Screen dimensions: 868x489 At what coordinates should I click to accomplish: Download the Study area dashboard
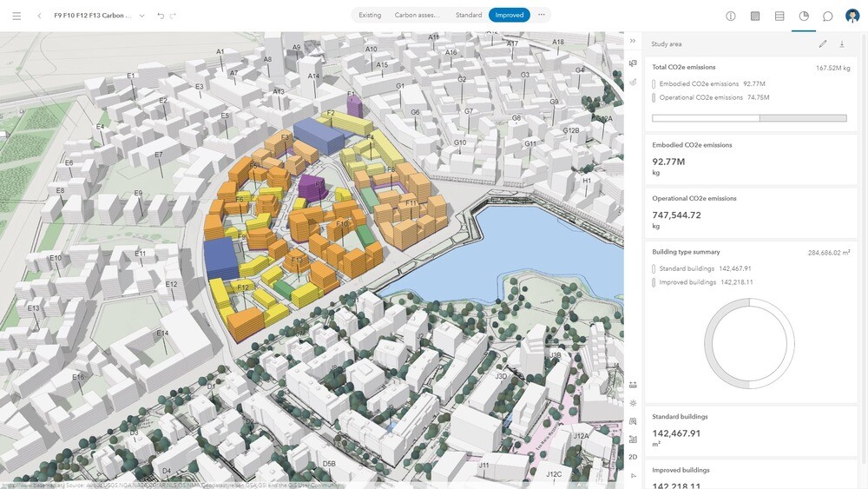842,43
